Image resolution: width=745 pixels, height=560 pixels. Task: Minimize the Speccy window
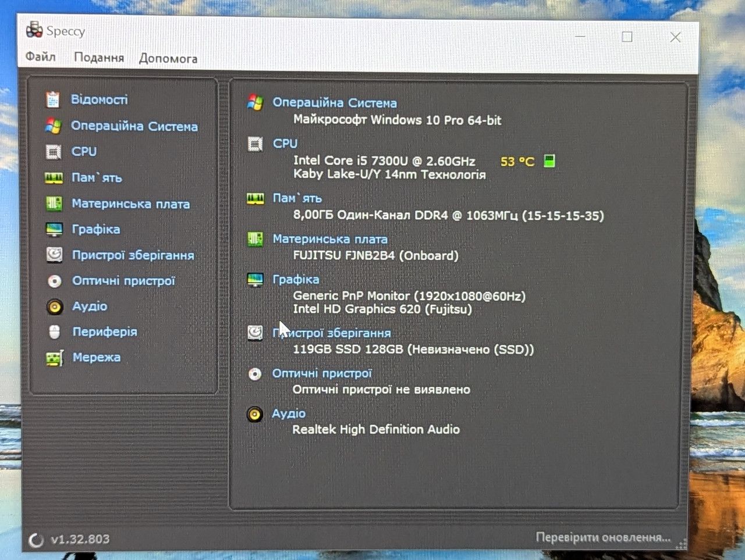pos(580,36)
